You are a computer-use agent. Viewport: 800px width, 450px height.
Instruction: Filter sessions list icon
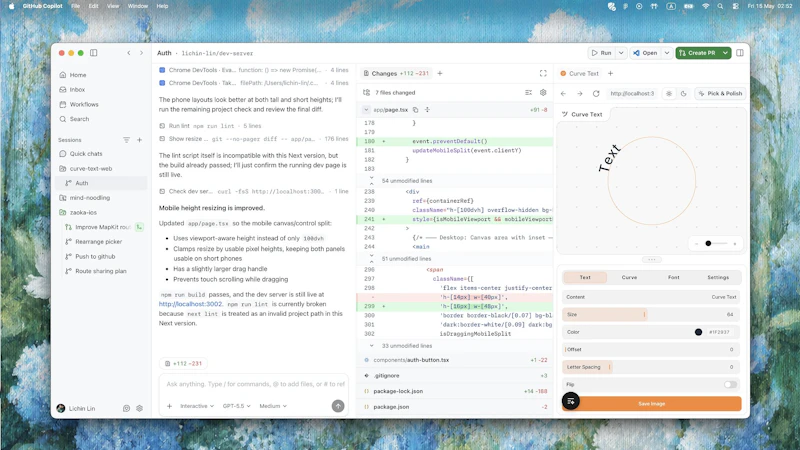click(126, 140)
